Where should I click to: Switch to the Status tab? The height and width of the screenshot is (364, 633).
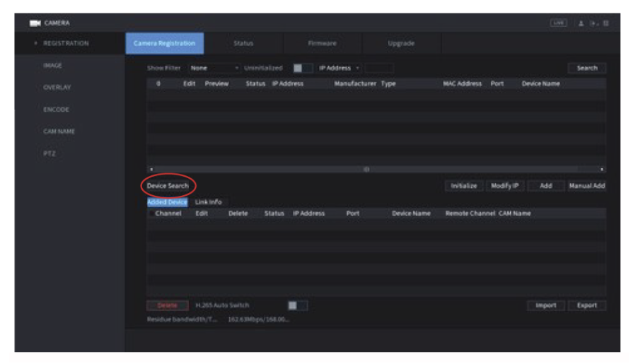click(x=243, y=43)
